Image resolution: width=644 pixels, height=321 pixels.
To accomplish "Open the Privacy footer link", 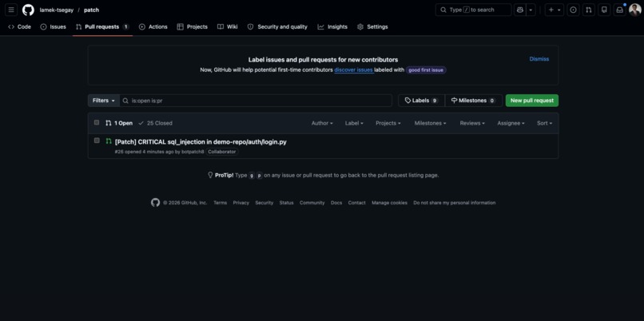I will point(241,203).
